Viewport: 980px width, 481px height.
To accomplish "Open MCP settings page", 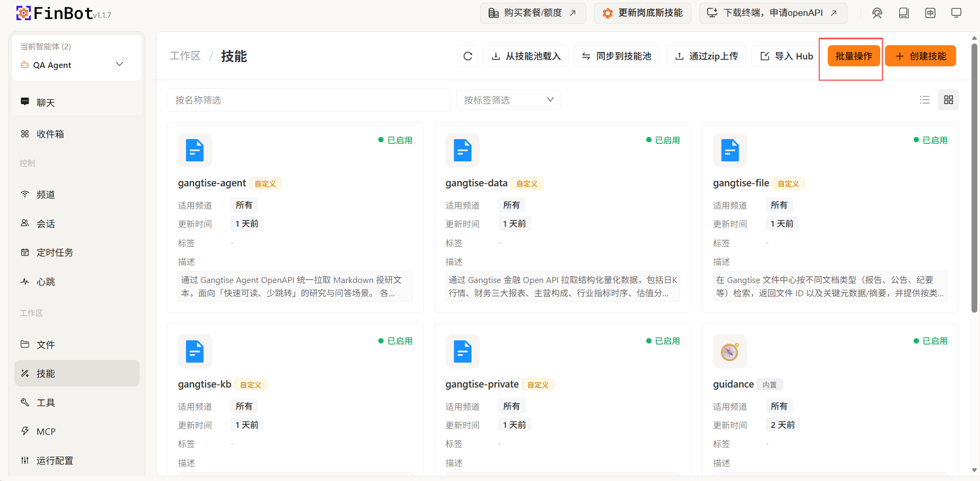I will coord(77,431).
